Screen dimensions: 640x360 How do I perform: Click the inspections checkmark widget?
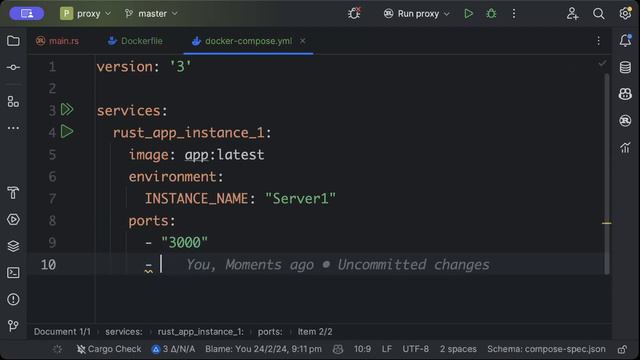602,63
